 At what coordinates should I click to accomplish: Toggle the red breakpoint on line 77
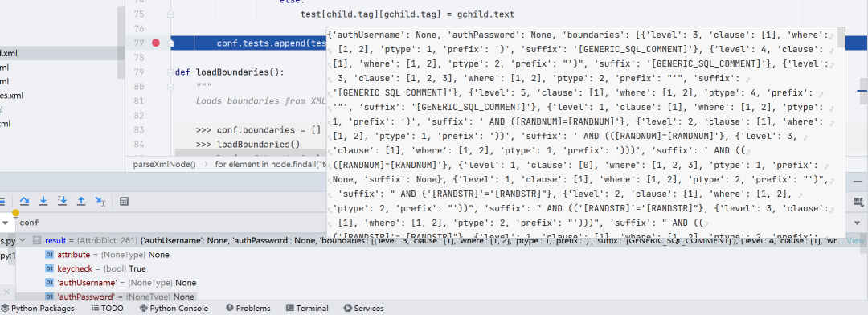click(156, 43)
